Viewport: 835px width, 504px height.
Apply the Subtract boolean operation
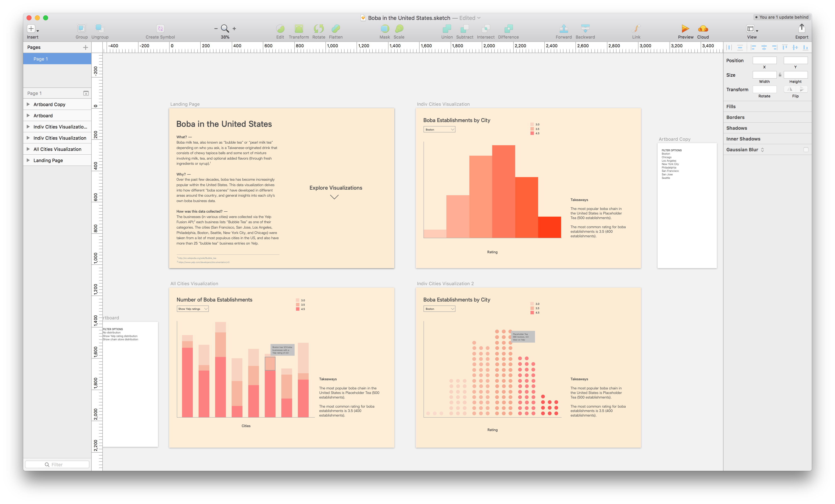click(x=465, y=28)
